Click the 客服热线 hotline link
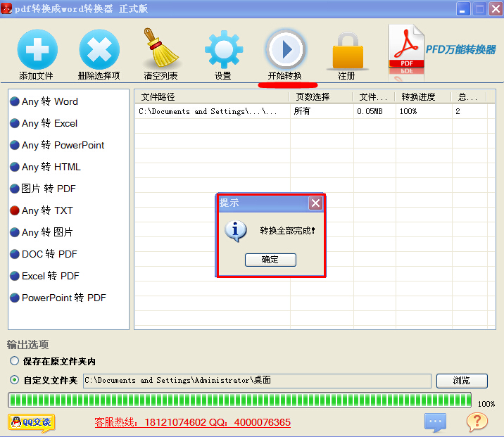The width and height of the screenshot is (504, 437). [192, 422]
